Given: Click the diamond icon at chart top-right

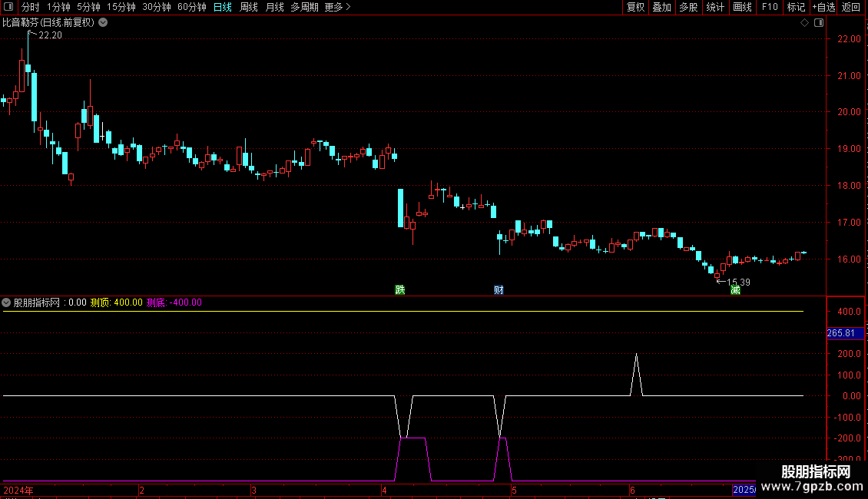Looking at the screenshot, I should (804, 23).
